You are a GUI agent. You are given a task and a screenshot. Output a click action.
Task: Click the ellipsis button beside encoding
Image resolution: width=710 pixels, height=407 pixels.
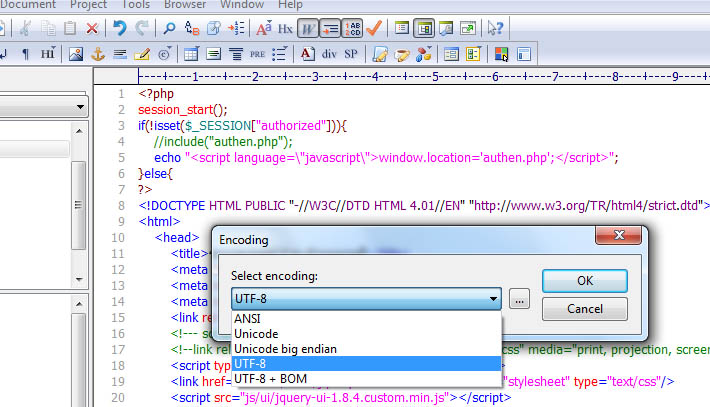point(519,299)
